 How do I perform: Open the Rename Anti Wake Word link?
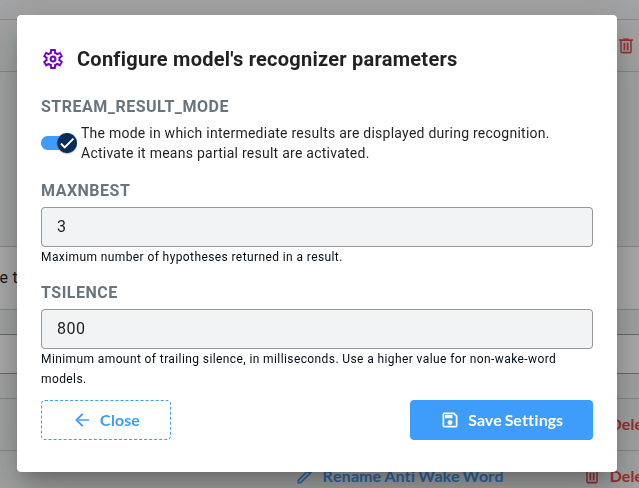click(412, 477)
